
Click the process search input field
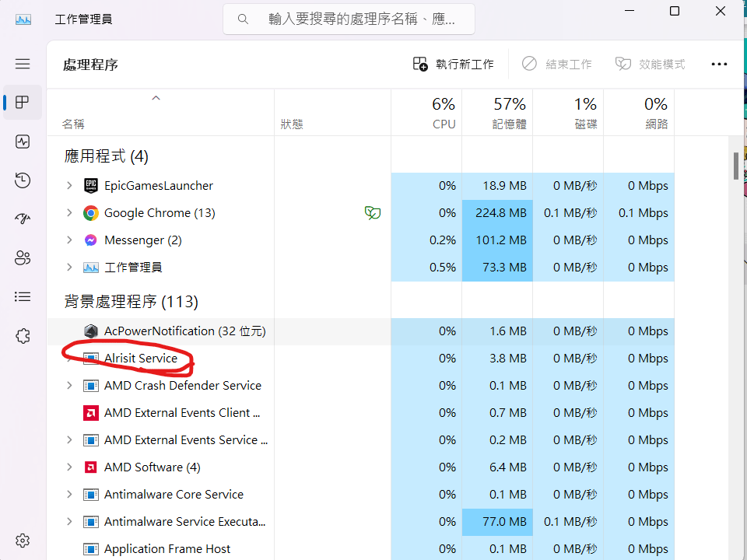[x=349, y=19]
